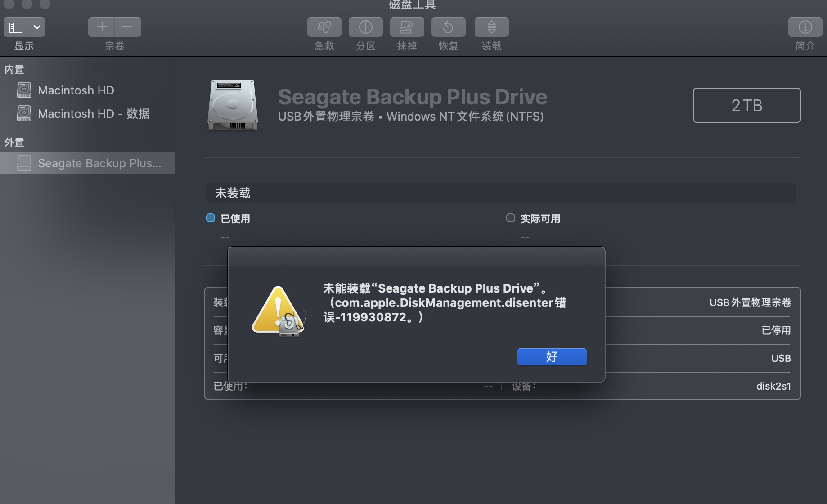Click the 实际可用 legend swatch

click(511, 218)
